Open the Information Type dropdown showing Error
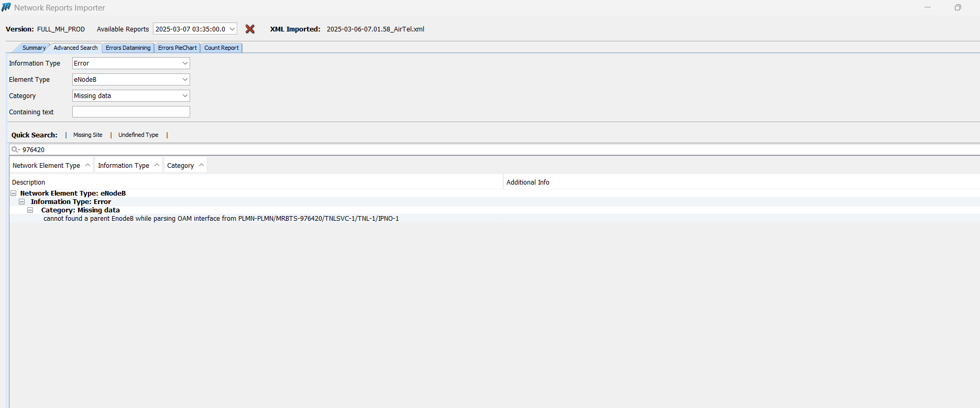980x408 pixels. point(184,63)
